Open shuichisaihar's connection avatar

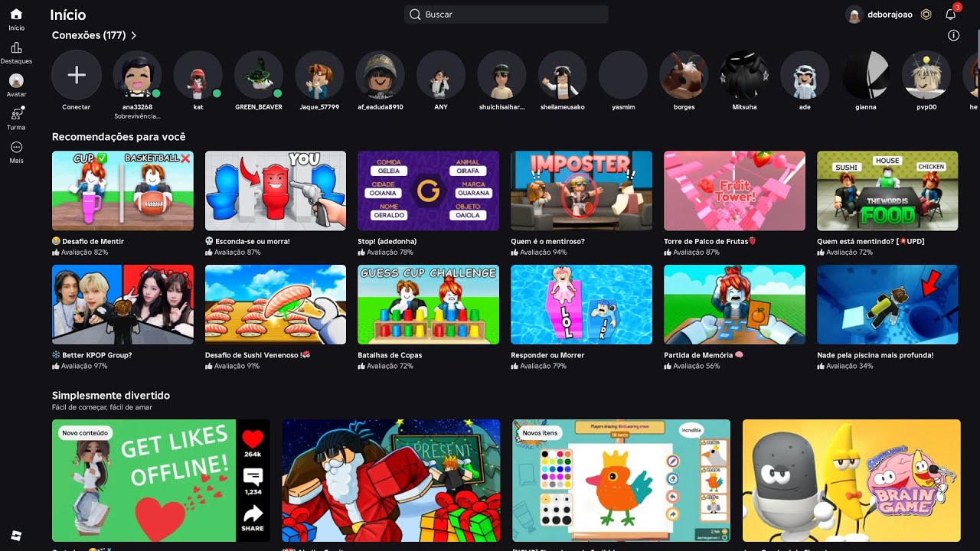(501, 75)
